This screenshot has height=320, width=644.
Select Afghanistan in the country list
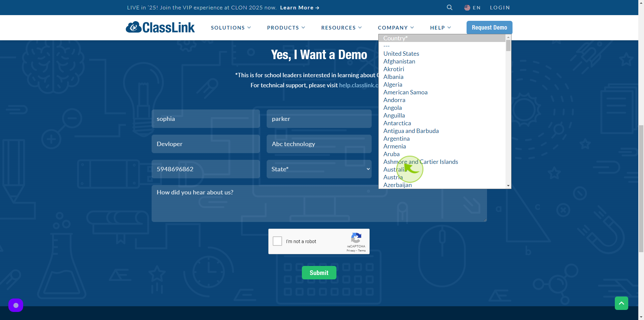tap(442, 61)
